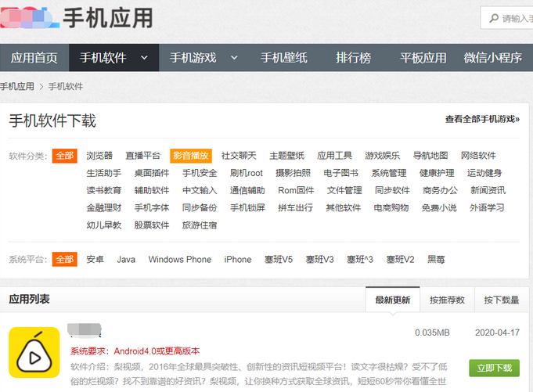Expand the 手机软件 dropdown arrow

[144, 58]
